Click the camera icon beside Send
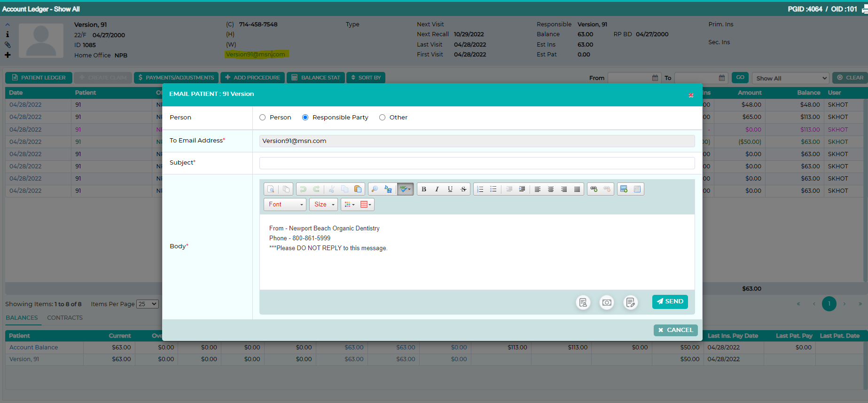 [x=607, y=302]
